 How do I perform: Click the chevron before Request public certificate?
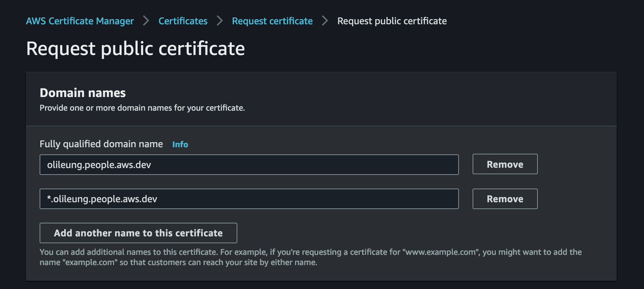click(324, 21)
